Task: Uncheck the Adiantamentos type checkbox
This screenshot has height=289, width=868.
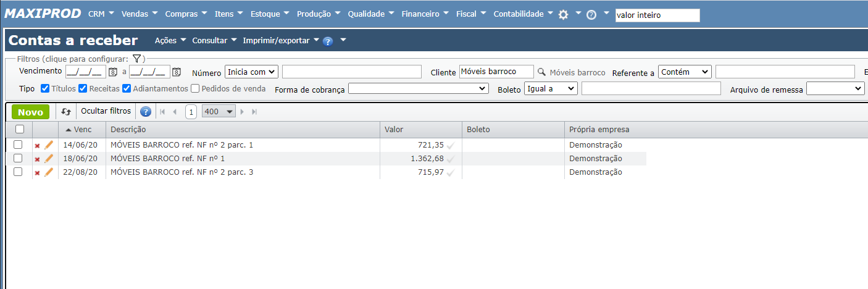Action: pyautogui.click(x=127, y=88)
